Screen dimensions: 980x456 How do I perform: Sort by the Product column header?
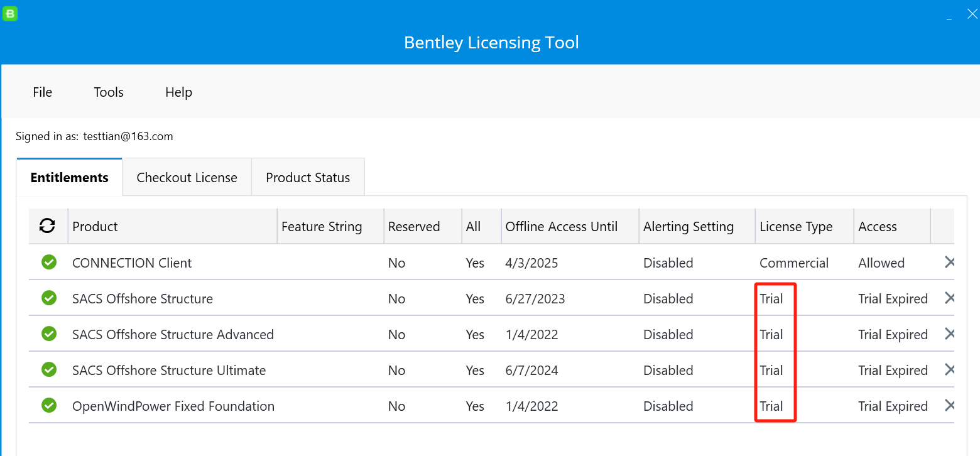pos(95,226)
